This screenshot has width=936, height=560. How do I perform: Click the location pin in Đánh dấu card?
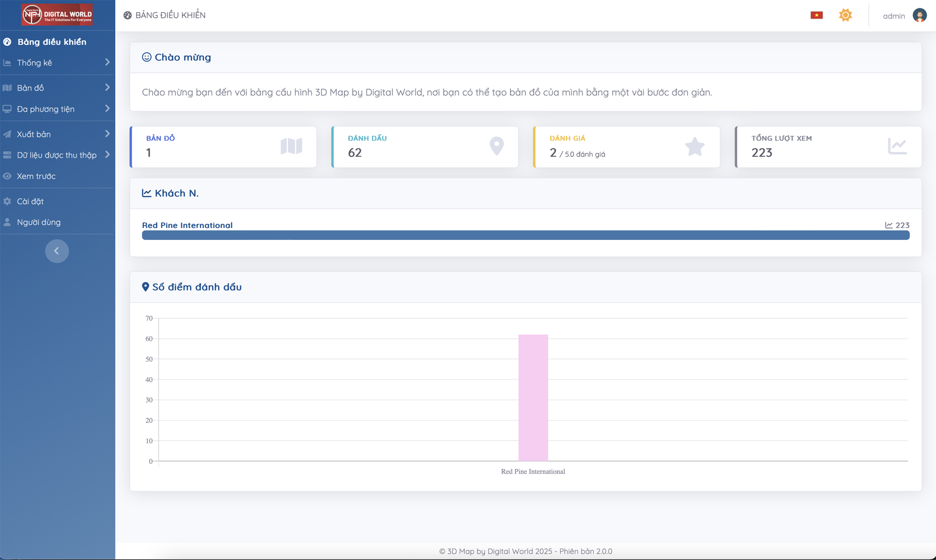coord(497,146)
